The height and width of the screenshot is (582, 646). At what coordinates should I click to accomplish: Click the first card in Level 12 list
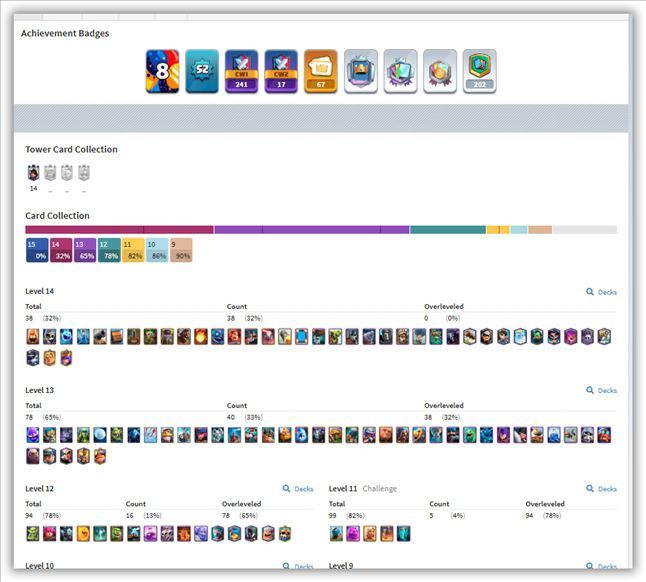[x=33, y=533]
